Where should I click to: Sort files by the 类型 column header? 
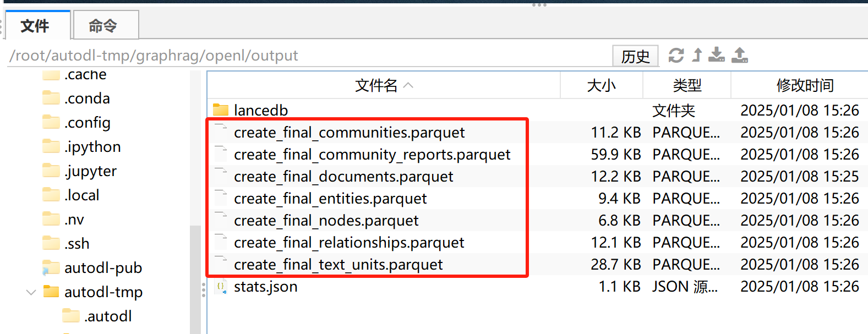(687, 85)
